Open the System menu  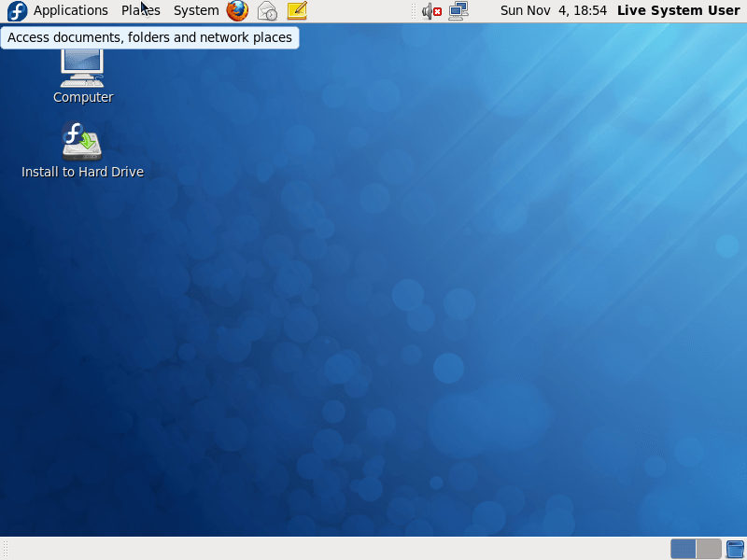tap(196, 10)
